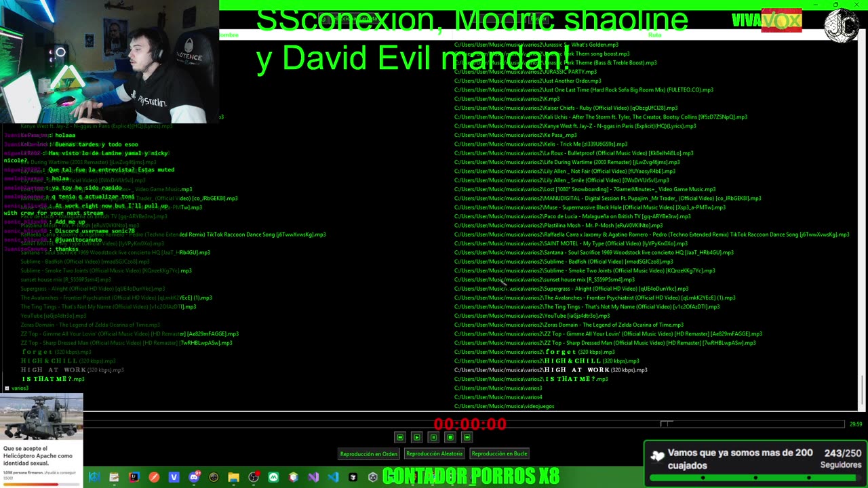This screenshot has height=488, width=868.
Task: Click the previous track playback button
Action: pos(400,437)
